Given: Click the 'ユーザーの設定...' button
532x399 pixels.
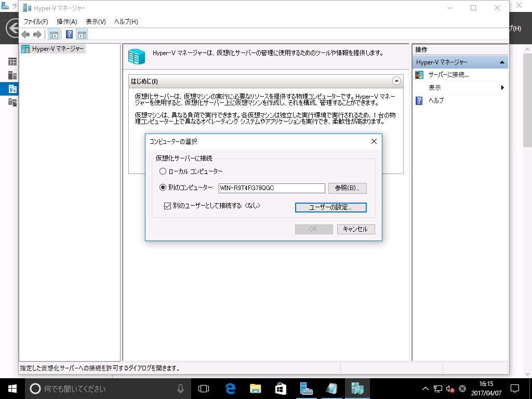Looking at the screenshot, I should (x=330, y=207).
